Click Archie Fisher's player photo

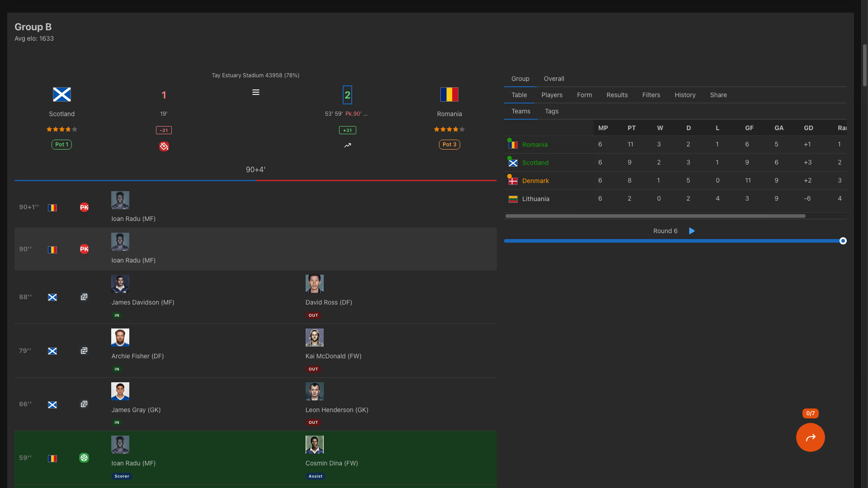[x=120, y=338]
